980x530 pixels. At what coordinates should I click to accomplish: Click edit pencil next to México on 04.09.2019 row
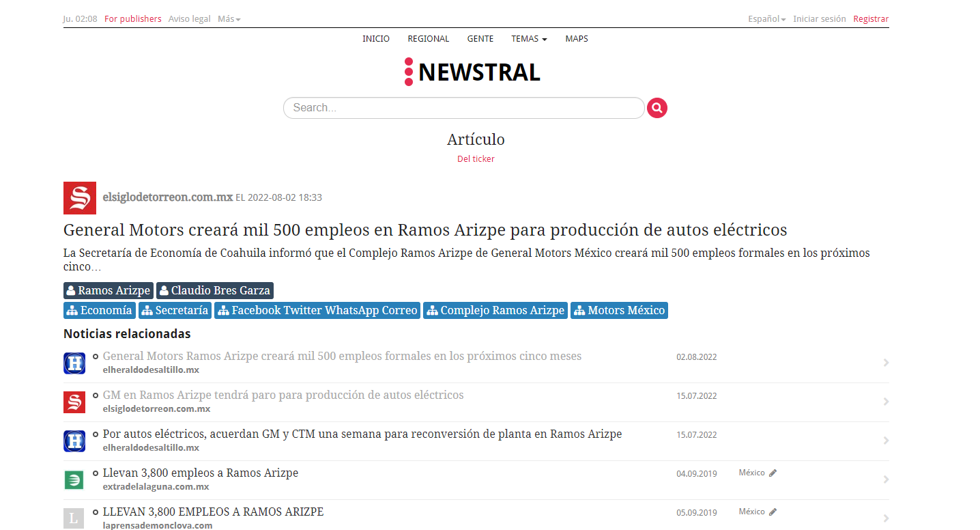[x=773, y=473]
